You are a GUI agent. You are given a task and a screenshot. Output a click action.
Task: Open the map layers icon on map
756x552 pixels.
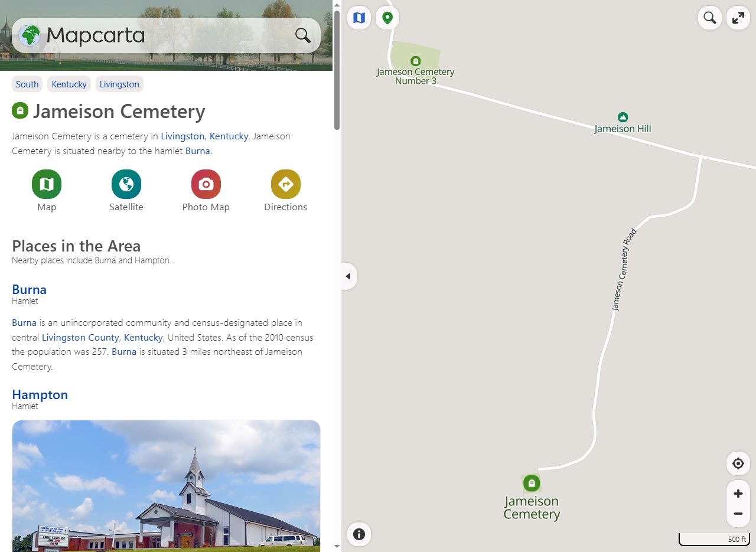coord(359,18)
